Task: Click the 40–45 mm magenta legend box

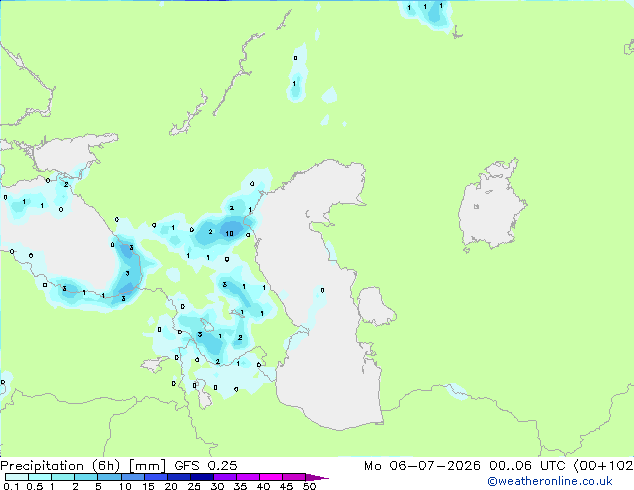Action: 270,477
